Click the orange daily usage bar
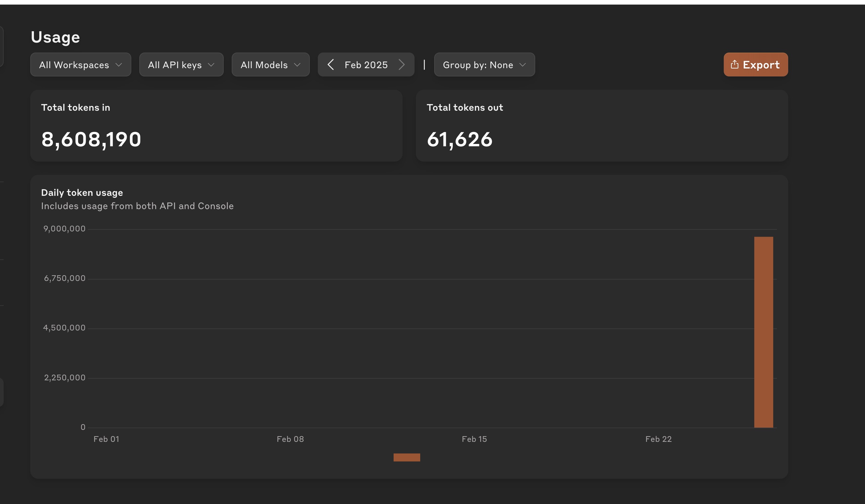The image size is (865, 504). tap(763, 332)
